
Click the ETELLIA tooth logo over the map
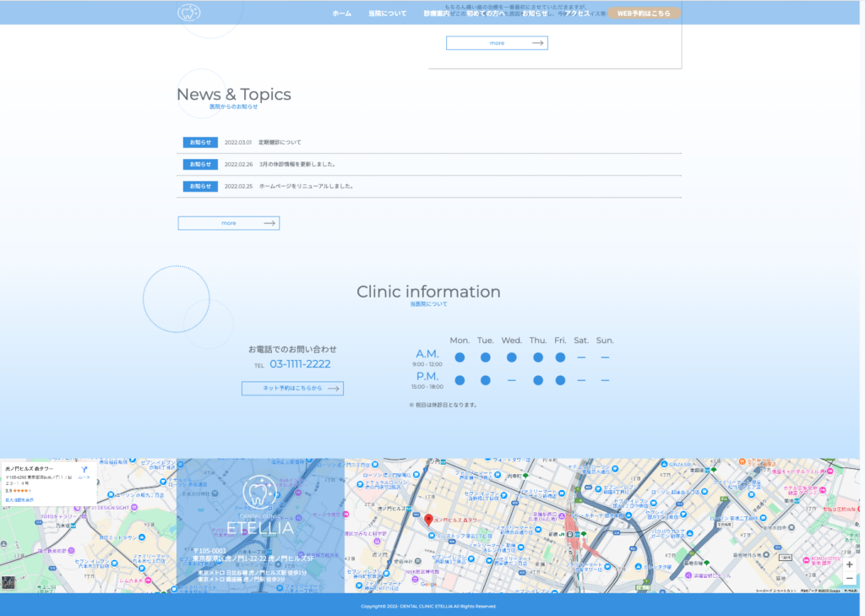pyautogui.click(x=260, y=492)
